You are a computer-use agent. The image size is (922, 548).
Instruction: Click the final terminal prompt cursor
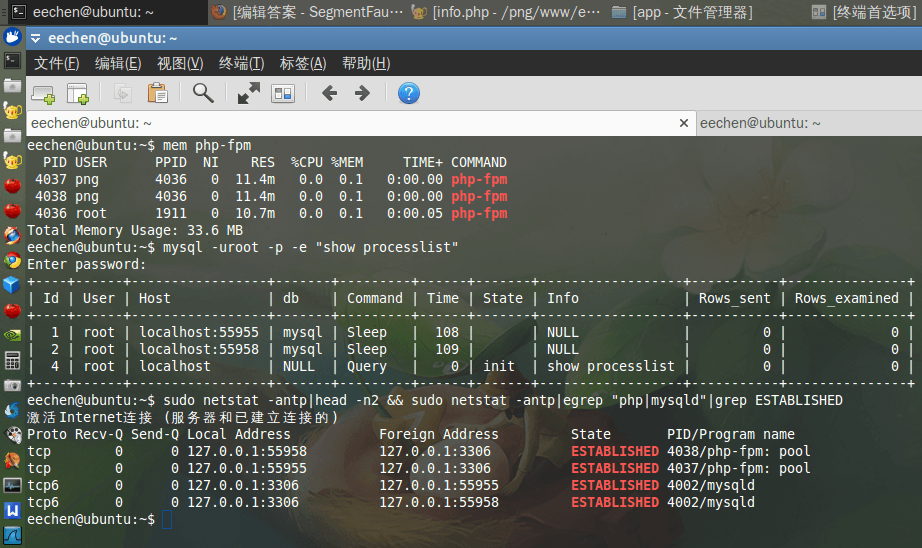pyautogui.click(x=167, y=519)
